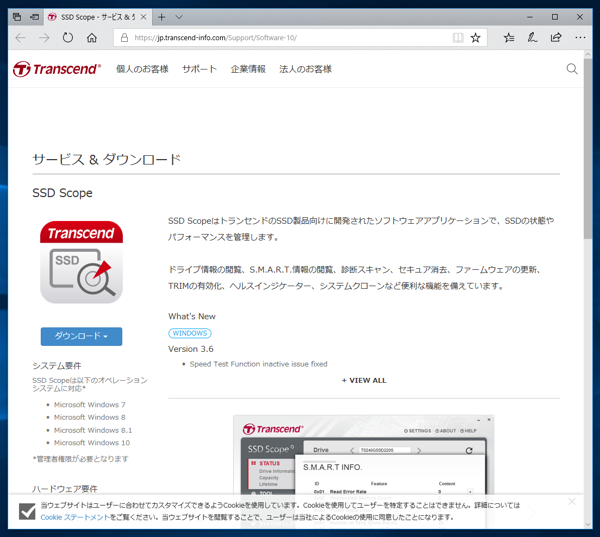Viewport: 600px width, 537px height.
Task: Click the ハードウェア要件 heading
Action: coord(65,489)
